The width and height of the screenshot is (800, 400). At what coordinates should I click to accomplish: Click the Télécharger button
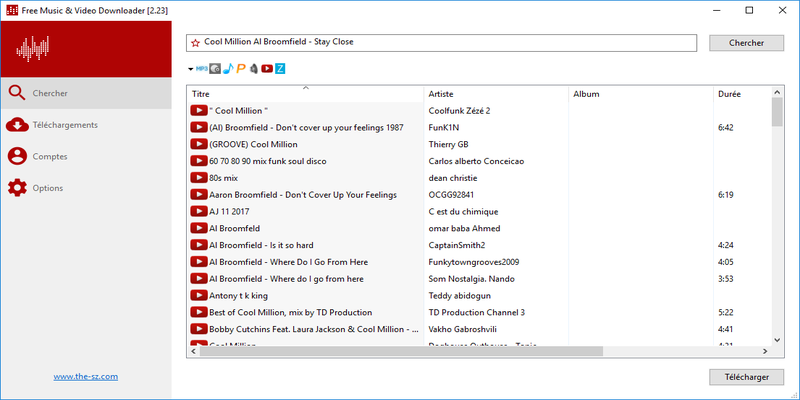coord(746,378)
